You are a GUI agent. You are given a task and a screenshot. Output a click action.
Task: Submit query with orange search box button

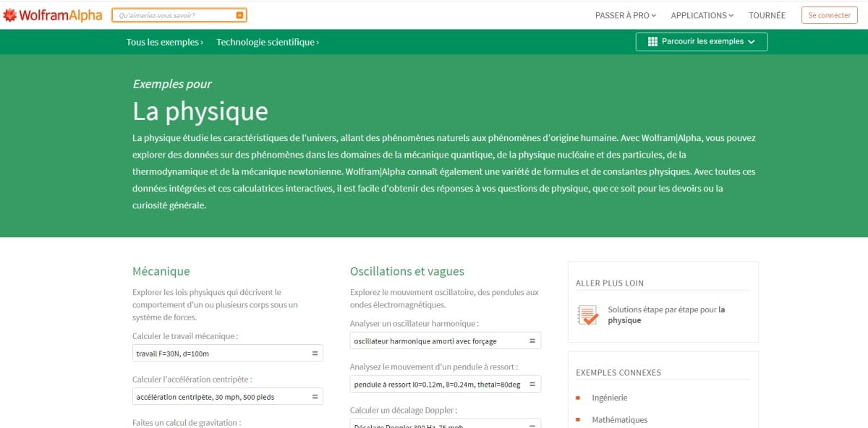click(x=239, y=15)
